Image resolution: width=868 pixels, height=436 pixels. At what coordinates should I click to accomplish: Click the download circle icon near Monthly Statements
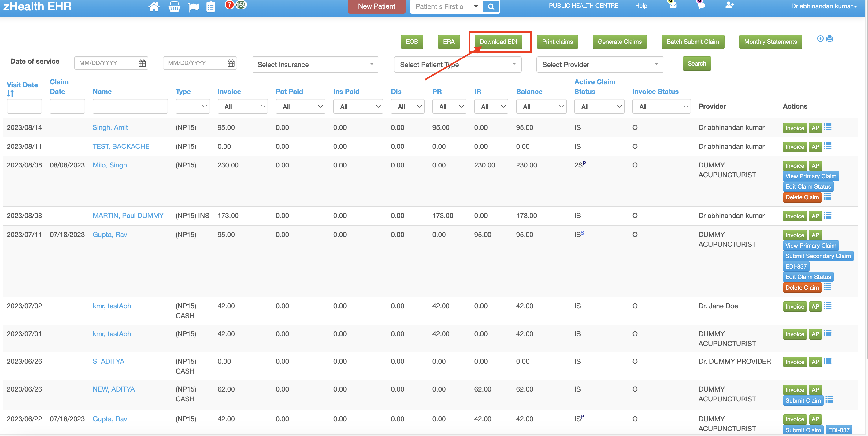(x=820, y=39)
